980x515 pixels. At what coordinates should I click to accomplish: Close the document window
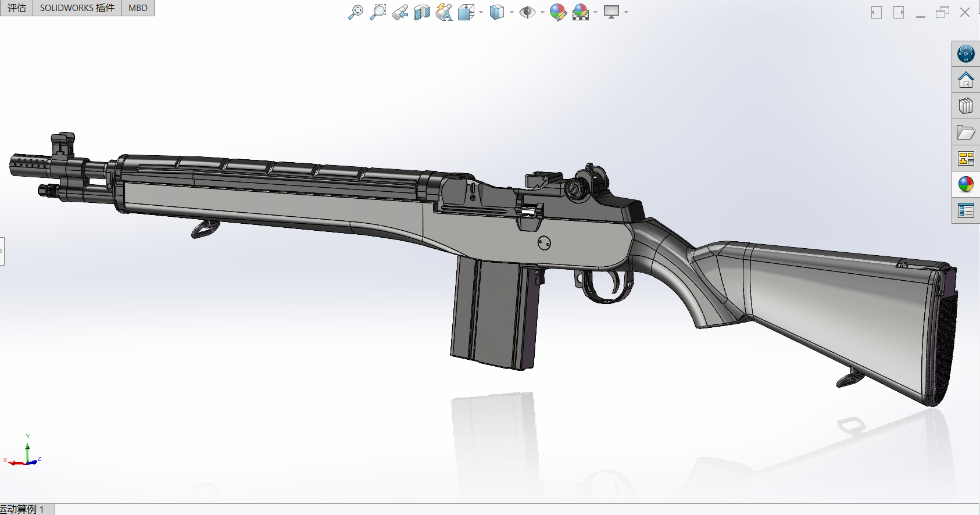pos(965,12)
